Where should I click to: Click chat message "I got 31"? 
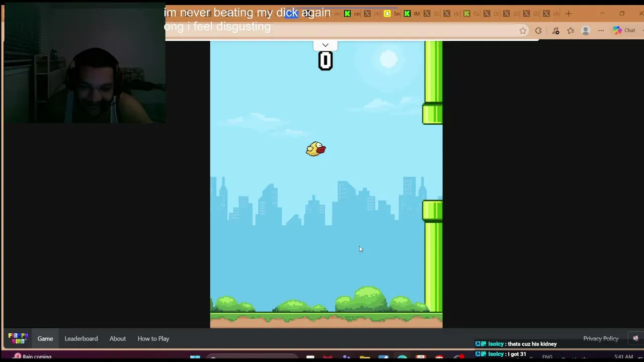point(517,354)
